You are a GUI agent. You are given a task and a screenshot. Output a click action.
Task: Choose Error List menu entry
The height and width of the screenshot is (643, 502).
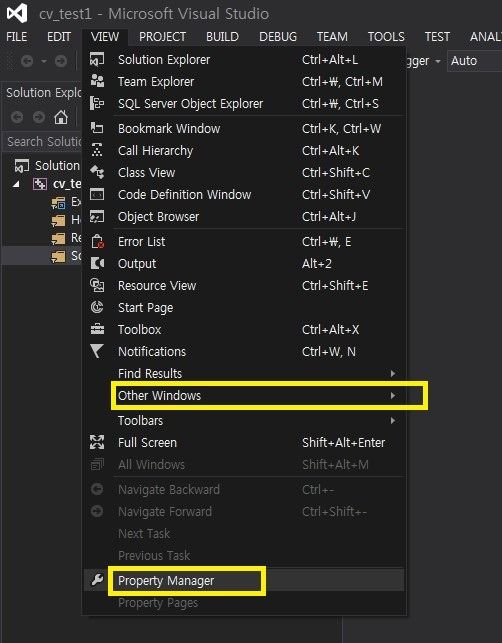[244, 242]
